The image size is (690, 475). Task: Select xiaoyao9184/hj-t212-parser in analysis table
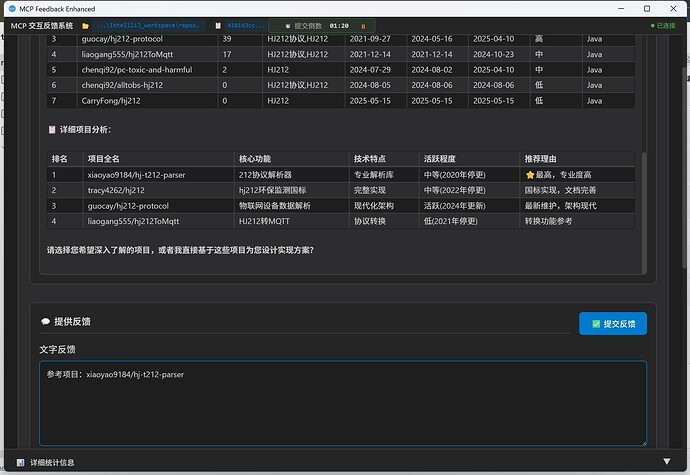136,175
